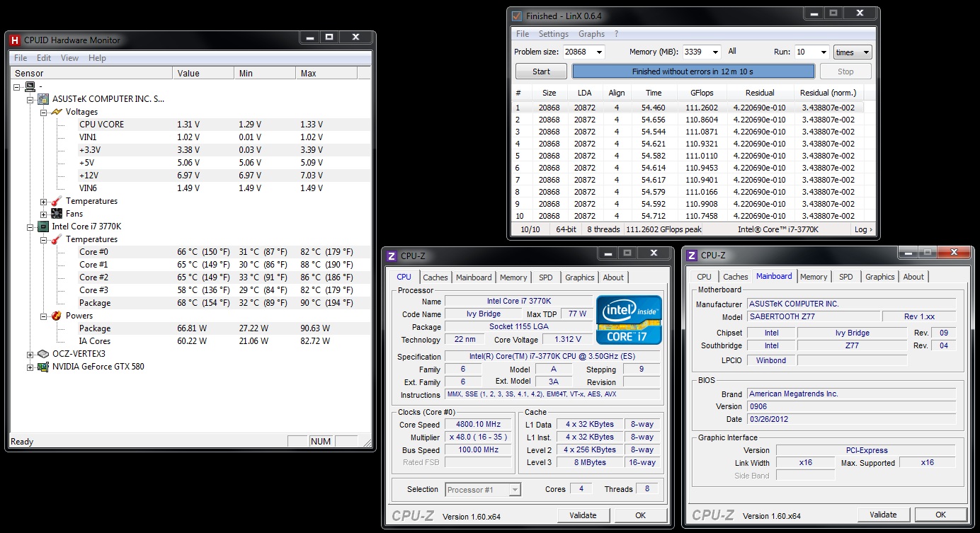Switch to the Caches tab in CPU-Z
980x533 pixels.
435,277
